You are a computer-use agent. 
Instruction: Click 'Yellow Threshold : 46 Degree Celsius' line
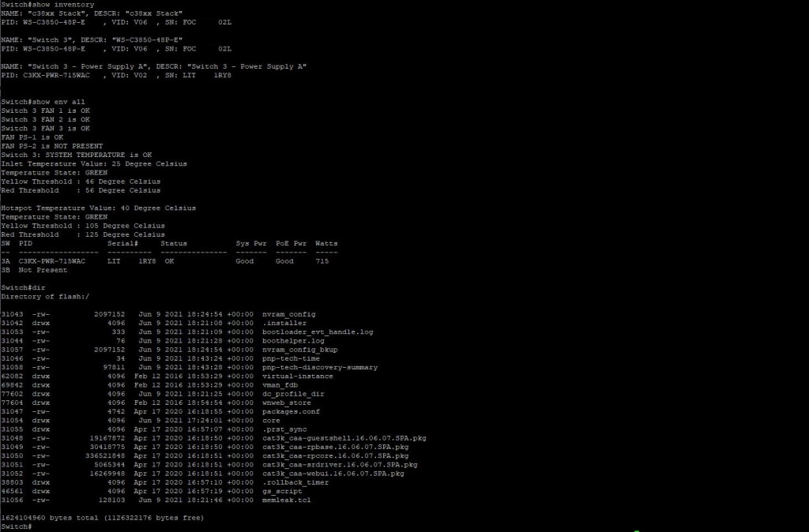tap(81, 182)
